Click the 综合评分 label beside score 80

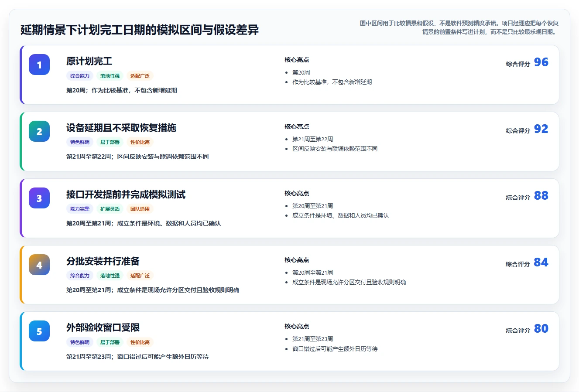(518, 331)
